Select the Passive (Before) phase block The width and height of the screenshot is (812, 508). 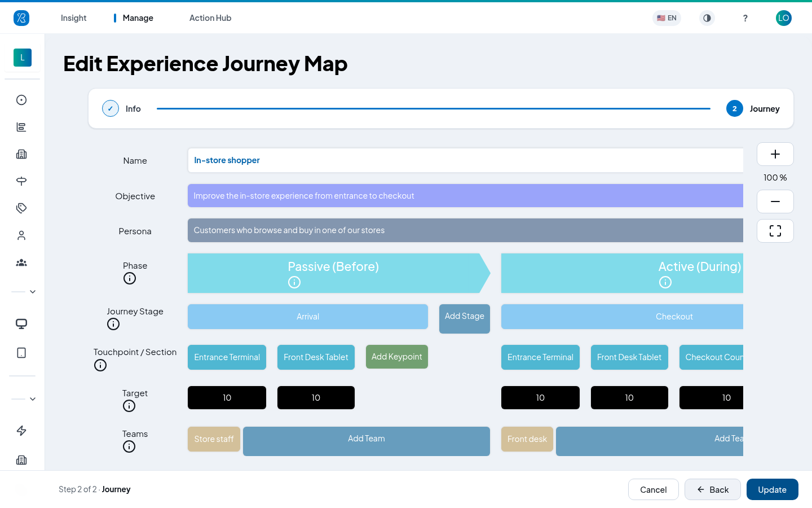339,273
